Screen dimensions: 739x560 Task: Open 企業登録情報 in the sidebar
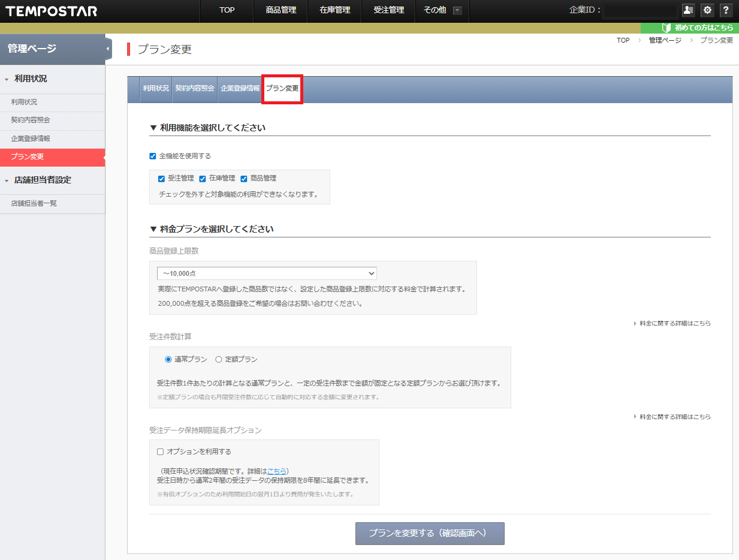[52, 139]
